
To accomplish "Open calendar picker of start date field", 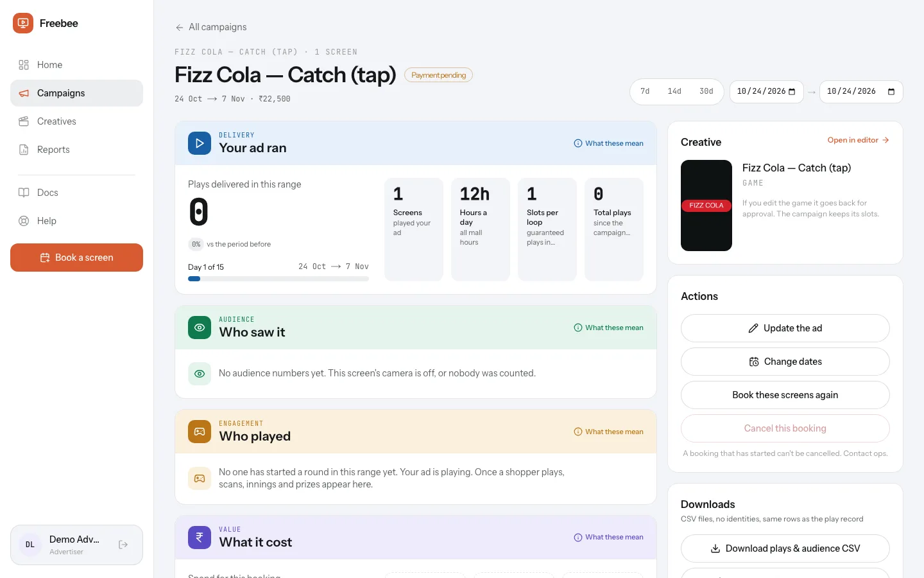I will coord(792,92).
